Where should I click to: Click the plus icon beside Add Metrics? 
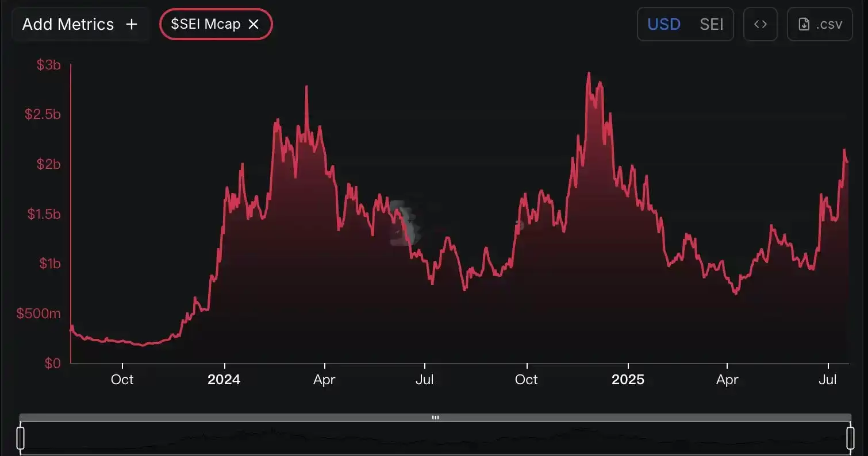coord(132,24)
